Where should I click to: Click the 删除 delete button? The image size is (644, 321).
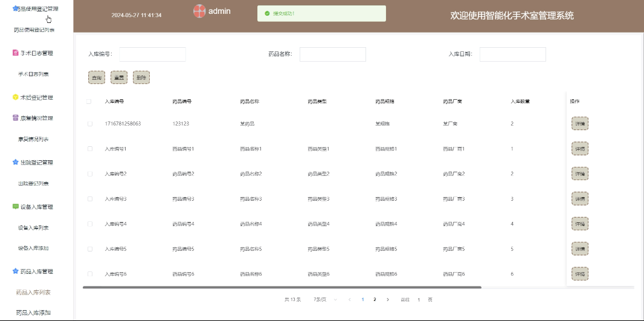pos(141,78)
